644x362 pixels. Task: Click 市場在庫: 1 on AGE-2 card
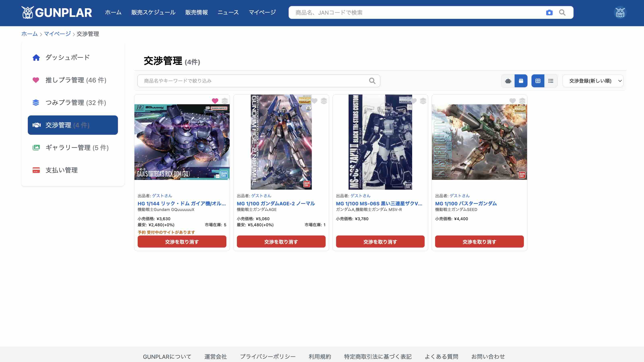pyautogui.click(x=315, y=225)
